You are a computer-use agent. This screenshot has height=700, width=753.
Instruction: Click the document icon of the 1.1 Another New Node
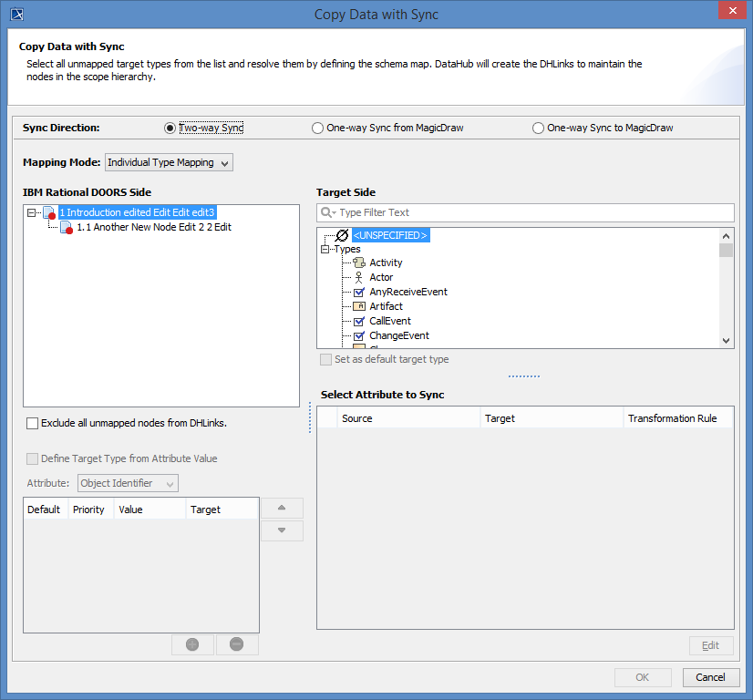click(67, 227)
